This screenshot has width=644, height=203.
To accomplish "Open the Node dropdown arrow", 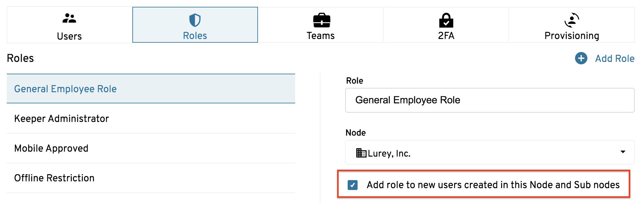I will (623, 152).
